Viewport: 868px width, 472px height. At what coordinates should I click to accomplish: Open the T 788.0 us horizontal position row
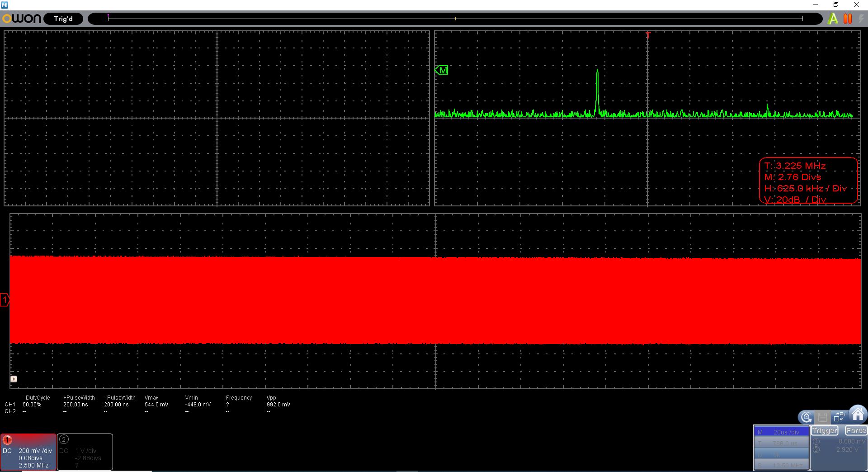coord(781,443)
